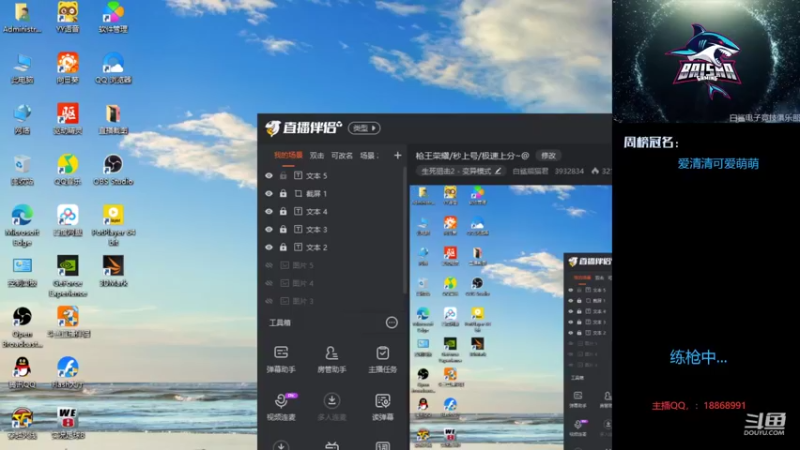Show the hidden 图片 4 source
Screen dimensions: 800x450
point(269,283)
